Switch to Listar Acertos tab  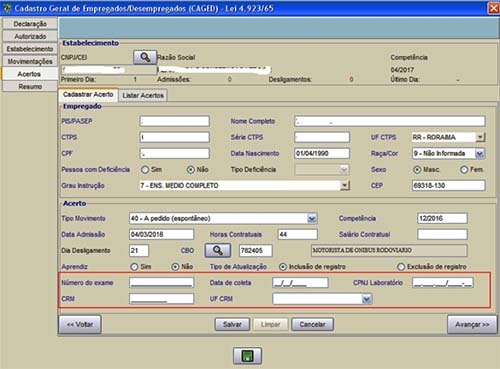(x=143, y=95)
